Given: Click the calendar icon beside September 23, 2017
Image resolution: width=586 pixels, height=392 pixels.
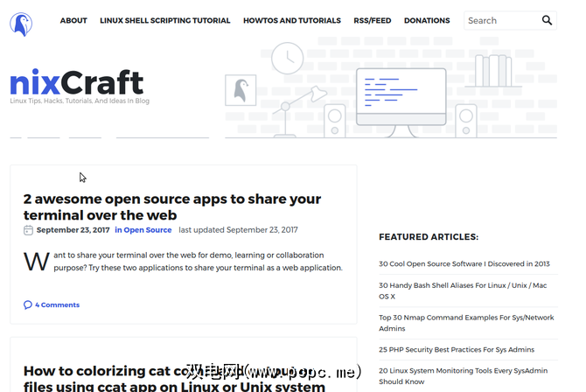Looking at the screenshot, I should tap(28, 230).
